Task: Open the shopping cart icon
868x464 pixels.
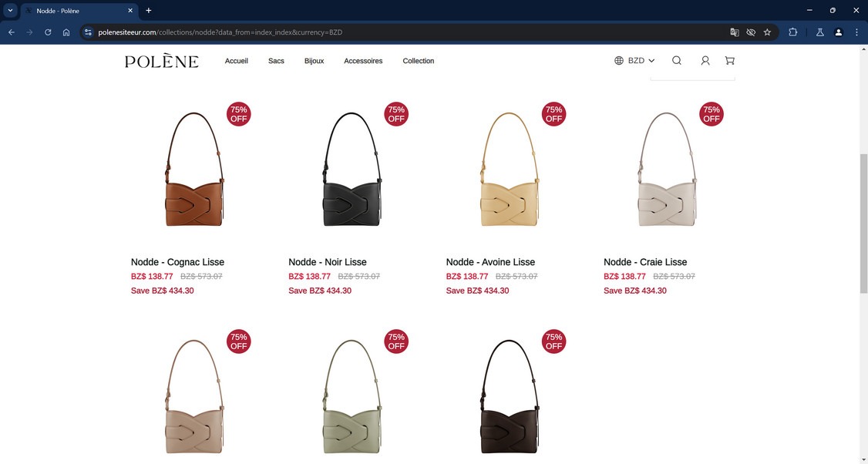Action: pos(729,60)
